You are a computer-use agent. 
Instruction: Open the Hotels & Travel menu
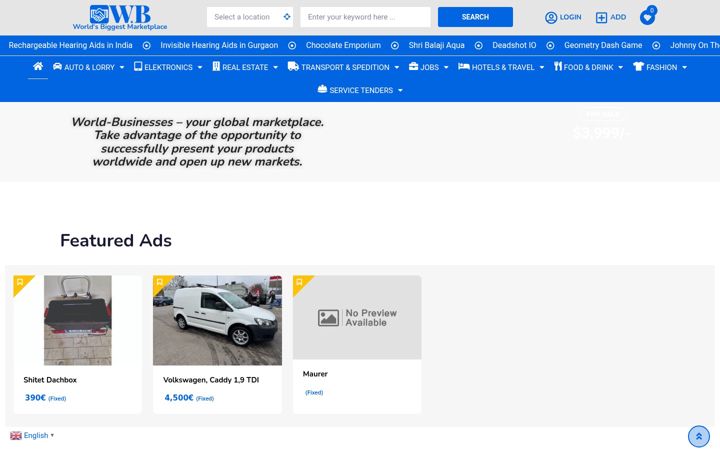pos(501,67)
